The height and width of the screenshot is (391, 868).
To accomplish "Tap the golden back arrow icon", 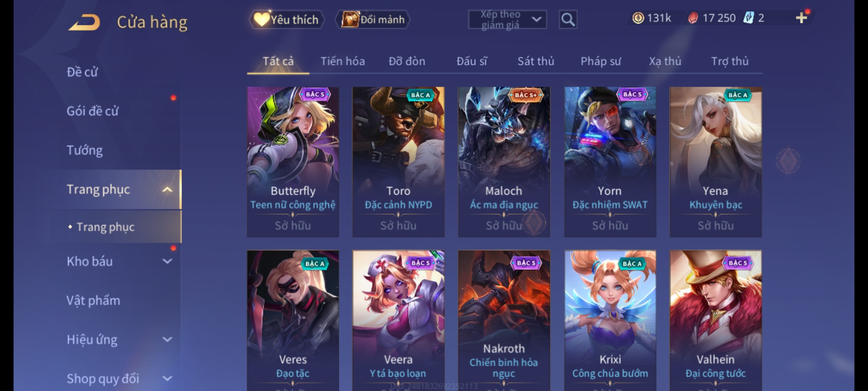I will tap(84, 22).
